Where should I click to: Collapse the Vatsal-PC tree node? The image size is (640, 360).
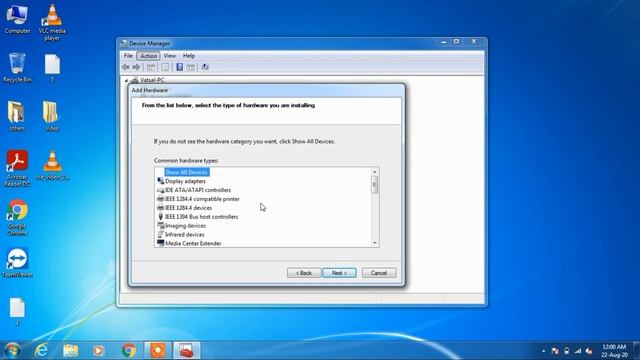(x=126, y=80)
